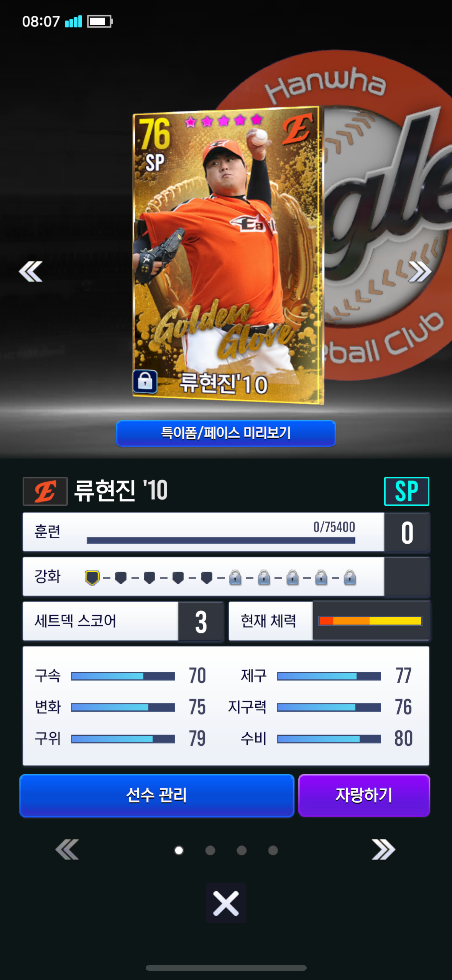The height and width of the screenshot is (980, 452).
Task: Tap the left card navigation arrow
Action: point(31,271)
